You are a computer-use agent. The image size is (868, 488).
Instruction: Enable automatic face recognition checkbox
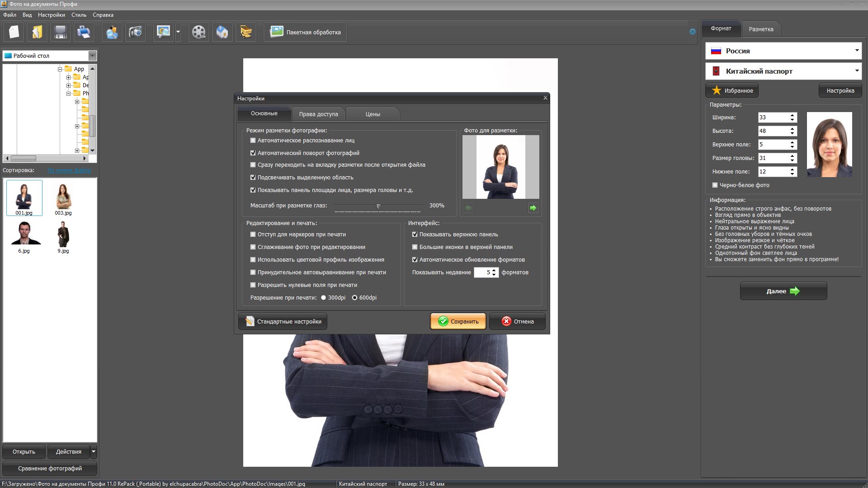[253, 141]
